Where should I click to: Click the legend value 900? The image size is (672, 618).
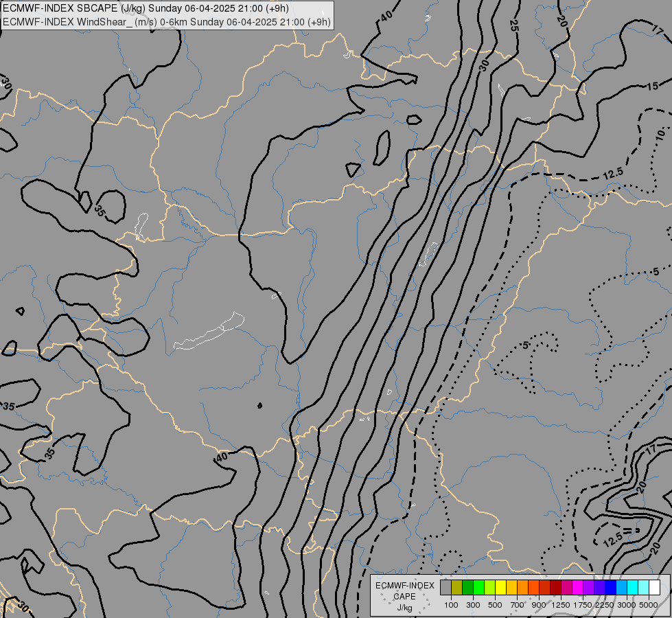click(539, 605)
